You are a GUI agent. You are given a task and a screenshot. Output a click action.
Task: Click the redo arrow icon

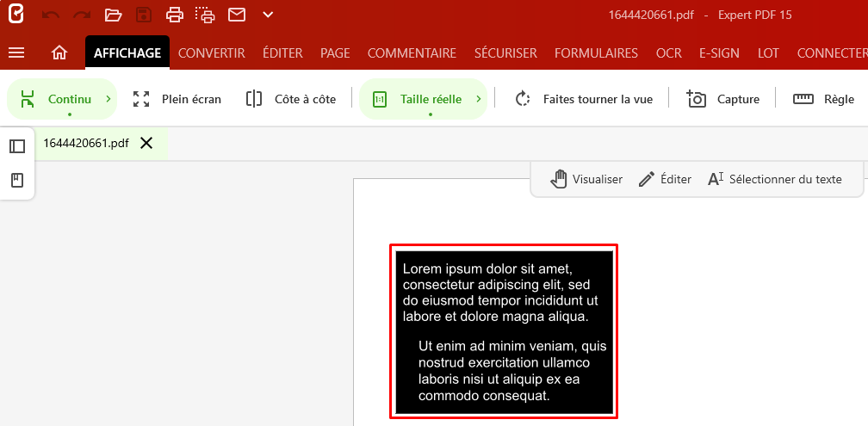pyautogui.click(x=82, y=15)
